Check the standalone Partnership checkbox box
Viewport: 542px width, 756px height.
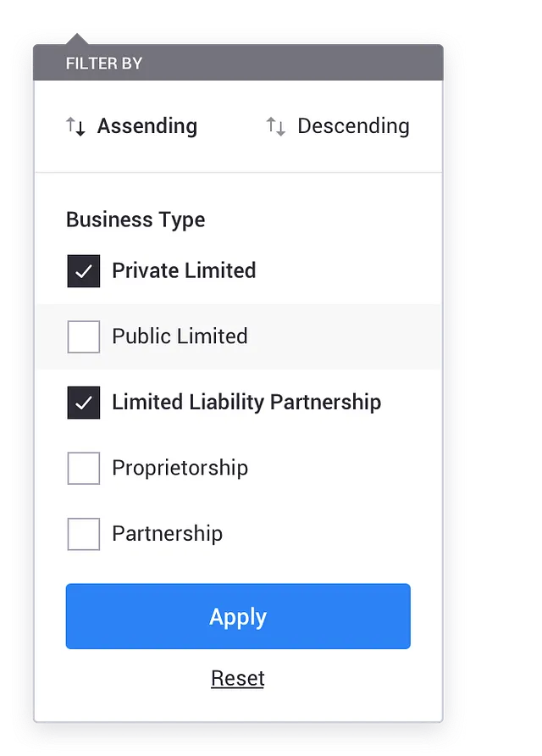pos(84,534)
